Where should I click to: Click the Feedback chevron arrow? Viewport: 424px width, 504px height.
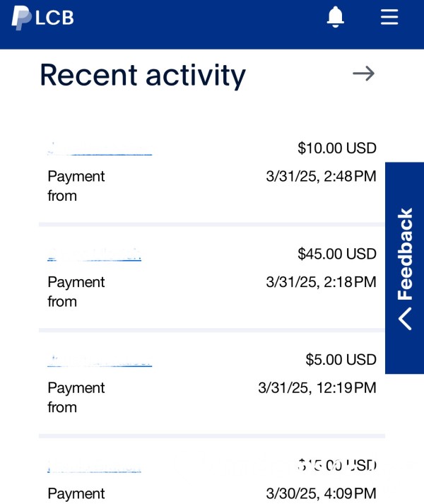[405, 319]
